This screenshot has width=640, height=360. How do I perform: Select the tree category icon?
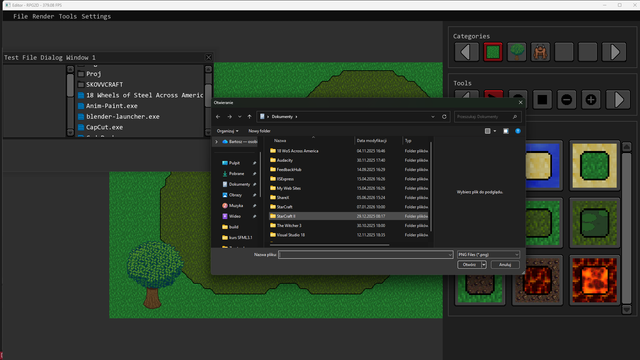click(x=517, y=52)
